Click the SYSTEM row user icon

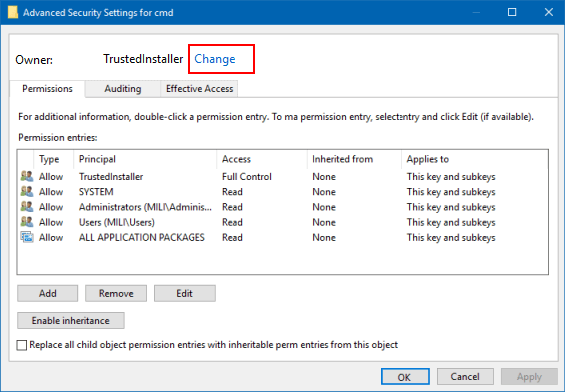tap(27, 192)
